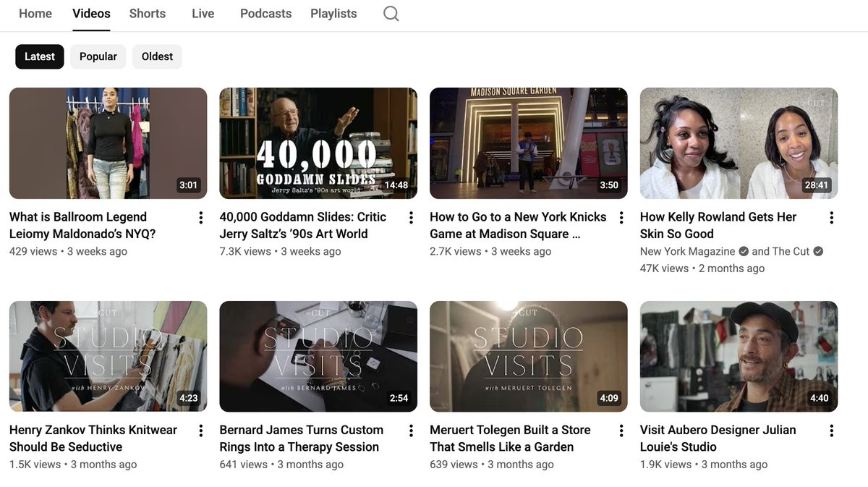Click the 4:09 duration badge

[x=609, y=398]
